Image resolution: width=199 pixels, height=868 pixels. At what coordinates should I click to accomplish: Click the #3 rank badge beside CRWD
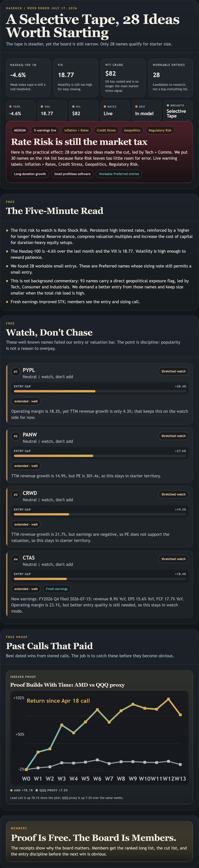[x=15, y=495]
